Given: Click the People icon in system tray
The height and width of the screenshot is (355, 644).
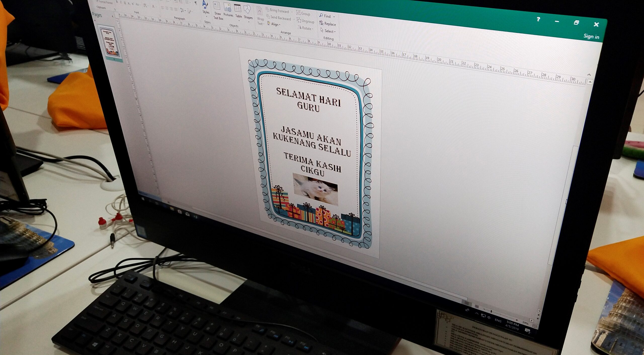Looking at the screenshot, I should pos(467,310).
